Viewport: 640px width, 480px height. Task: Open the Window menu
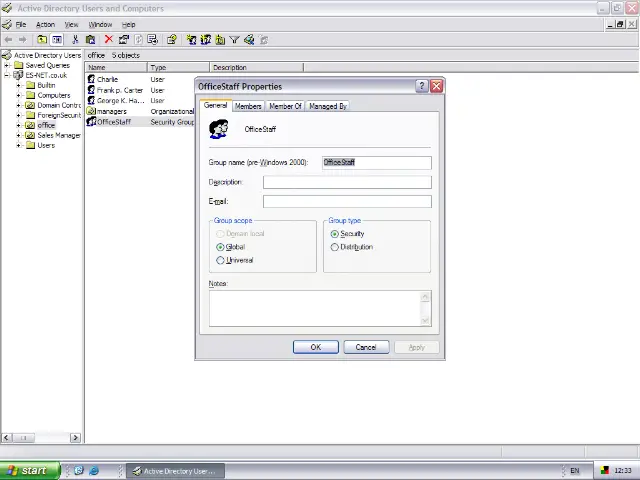click(x=100, y=24)
